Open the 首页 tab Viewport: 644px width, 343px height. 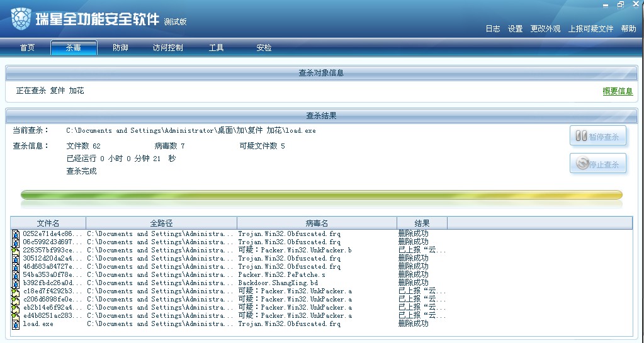tap(28, 48)
